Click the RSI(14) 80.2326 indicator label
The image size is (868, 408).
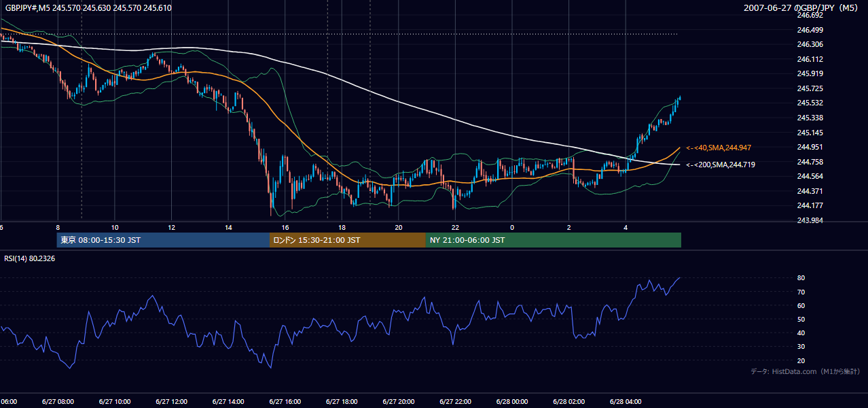31,258
